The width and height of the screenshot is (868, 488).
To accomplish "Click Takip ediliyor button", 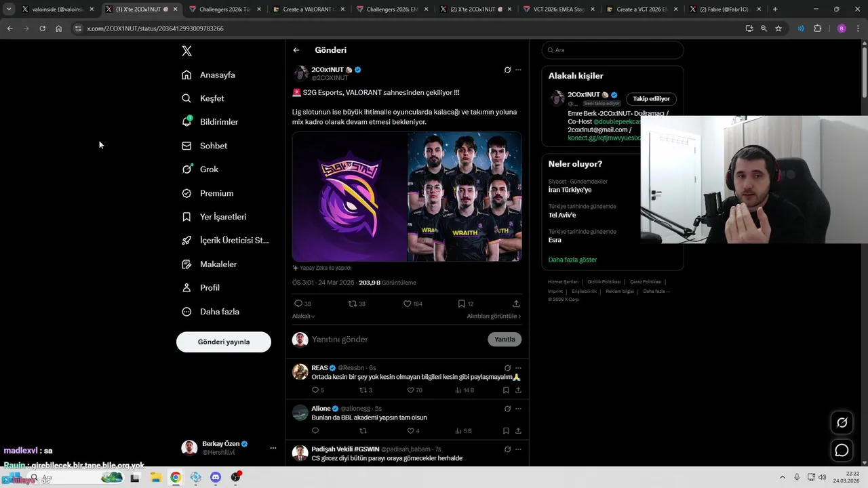I will point(651,99).
